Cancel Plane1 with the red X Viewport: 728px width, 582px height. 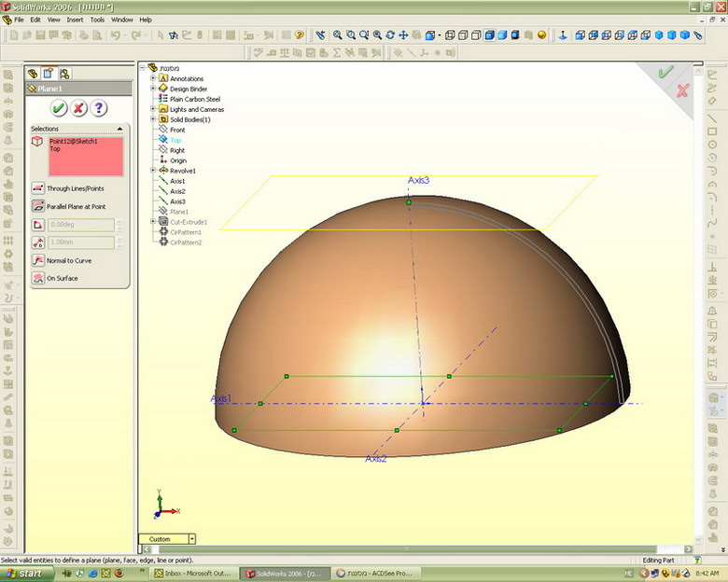(x=78, y=108)
